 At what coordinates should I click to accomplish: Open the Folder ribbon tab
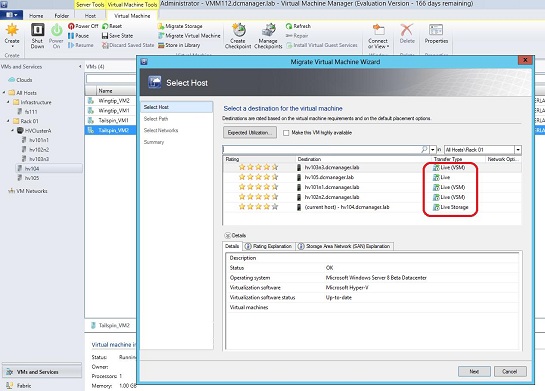[62, 16]
